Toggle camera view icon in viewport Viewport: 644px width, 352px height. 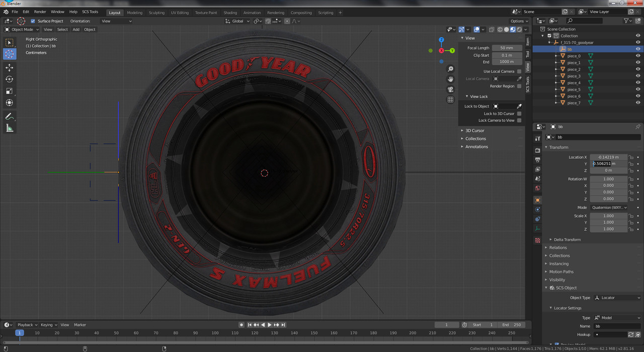click(450, 90)
